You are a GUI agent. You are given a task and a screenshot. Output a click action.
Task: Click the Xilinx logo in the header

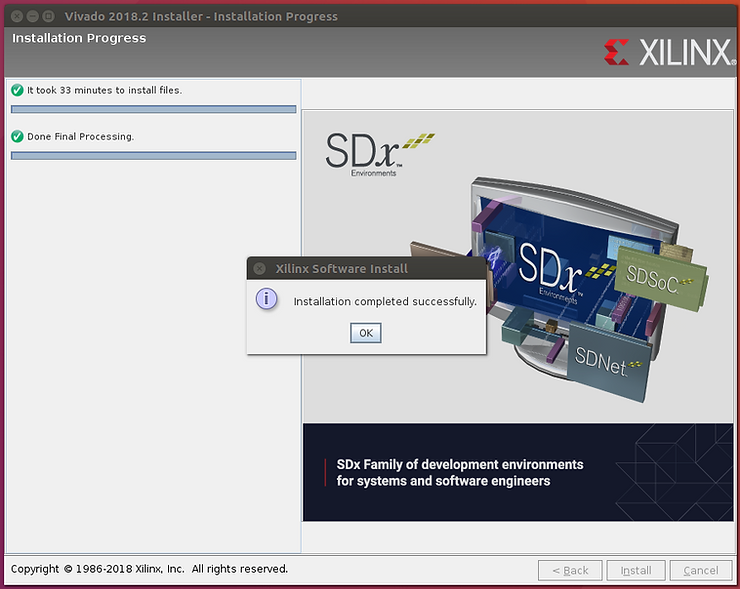670,52
